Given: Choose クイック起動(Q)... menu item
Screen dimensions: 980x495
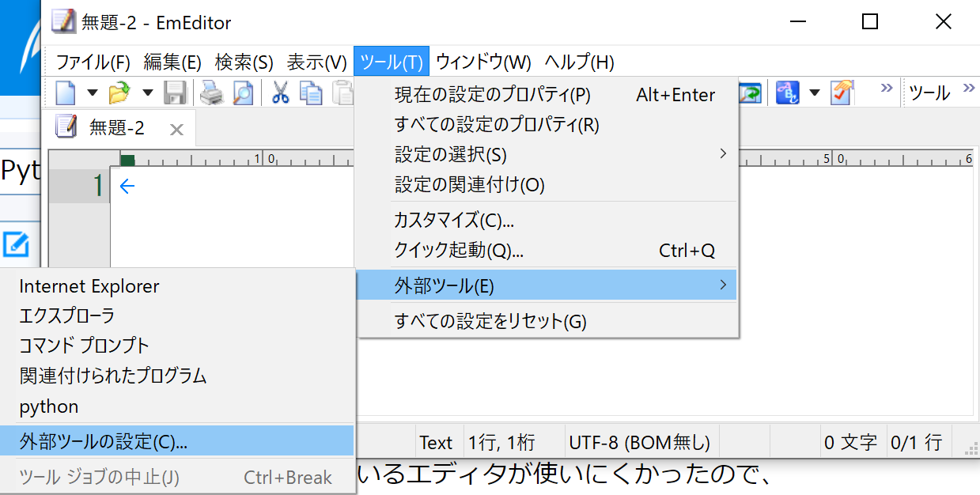Looking at the screenshot, I should pos(547,251).
